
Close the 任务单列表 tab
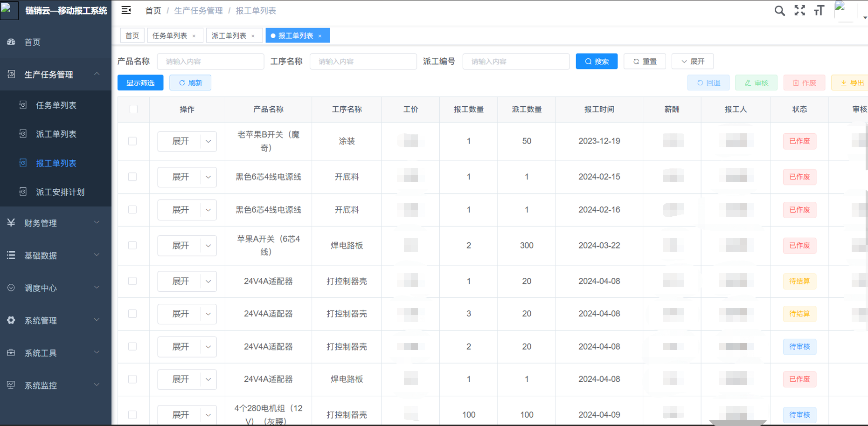(x=194, y=36)
